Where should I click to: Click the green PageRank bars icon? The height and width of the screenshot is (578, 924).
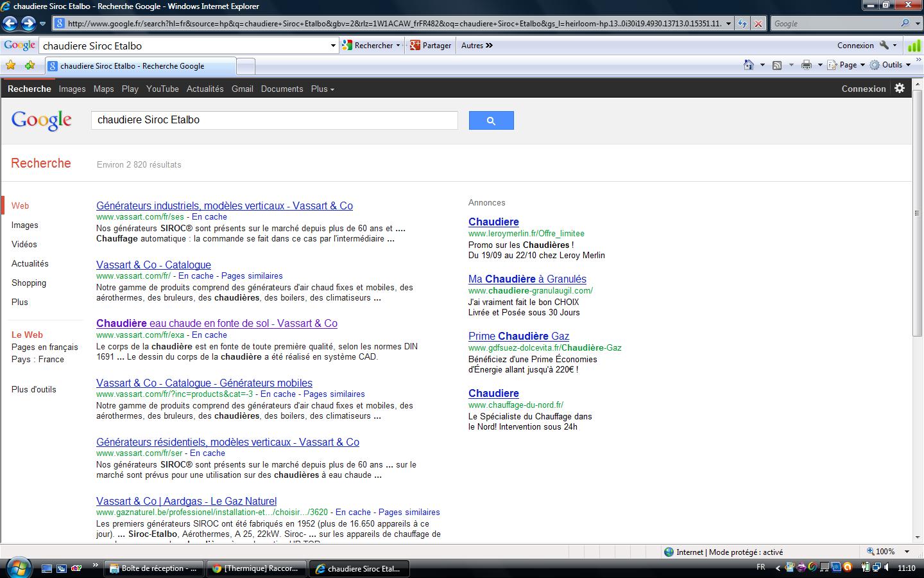914,46
